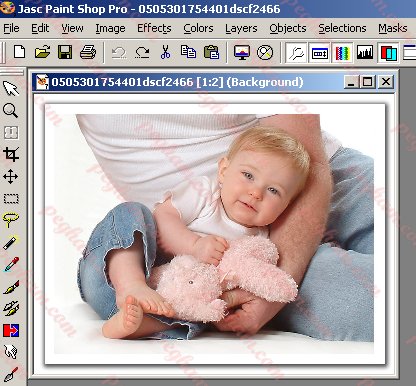Save the image with floppy icon
Screen dimensions: 416x386
(x=65, y=52)
